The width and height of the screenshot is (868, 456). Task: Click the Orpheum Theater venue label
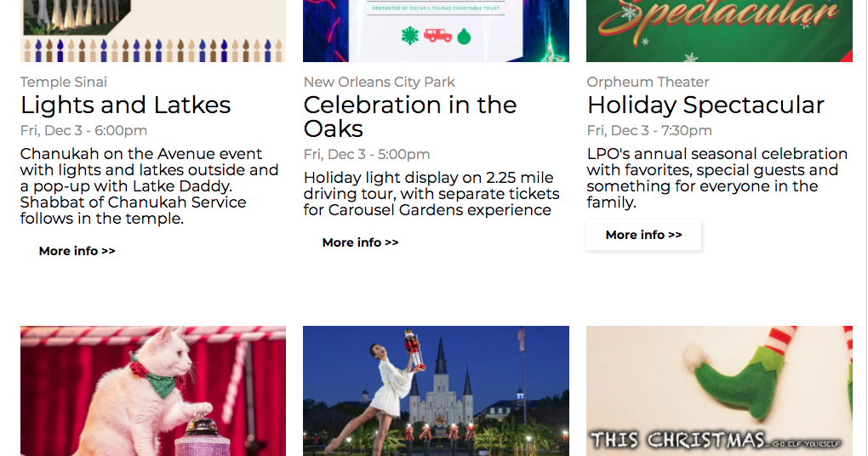(x=648, y=83)
